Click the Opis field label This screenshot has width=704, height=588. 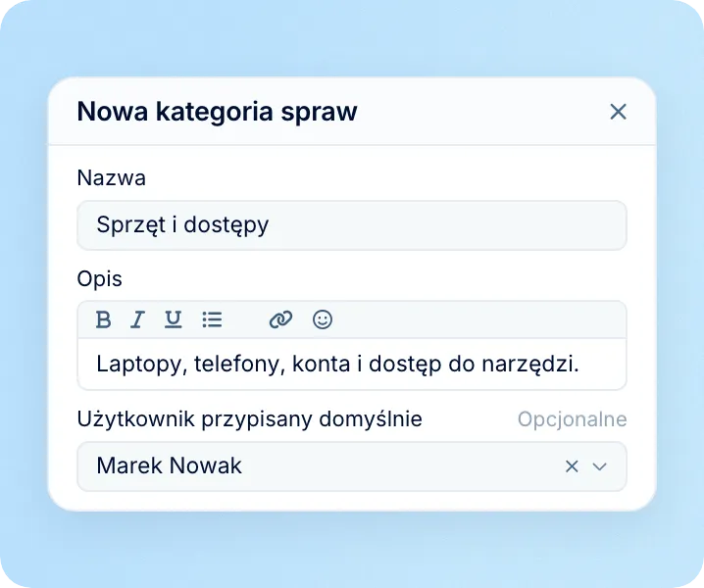point(100,278)
